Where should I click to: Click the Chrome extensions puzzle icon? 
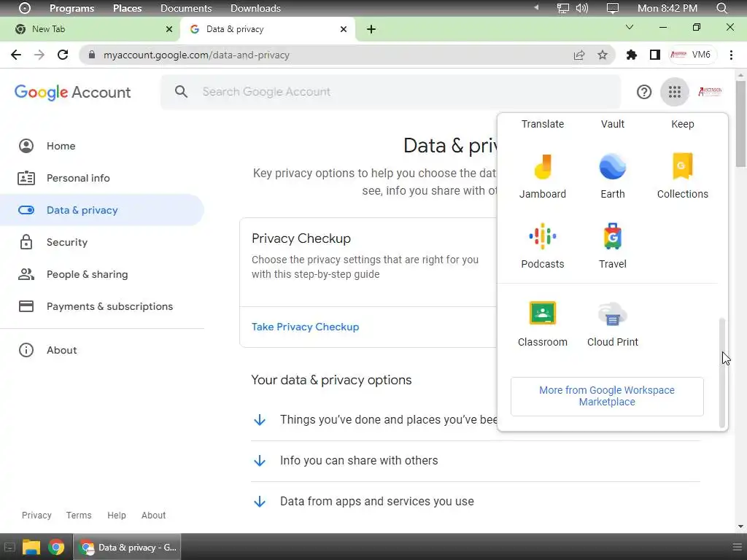coord(631,55)
